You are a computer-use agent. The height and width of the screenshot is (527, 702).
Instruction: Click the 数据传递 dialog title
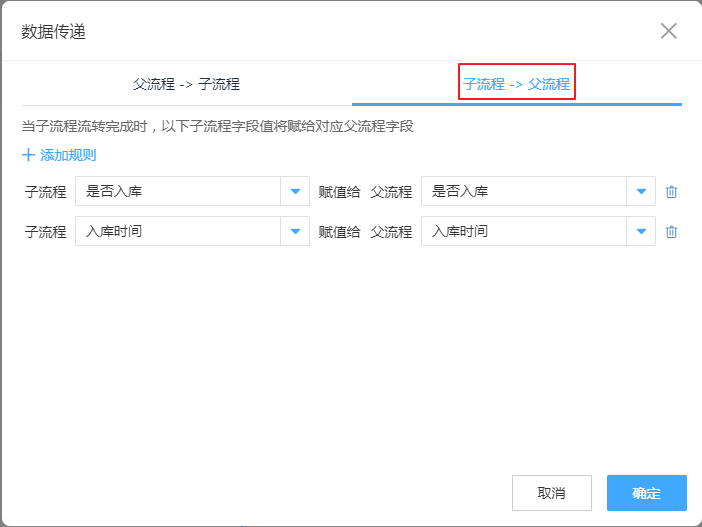pyautogui.click(x=54, y=31)
